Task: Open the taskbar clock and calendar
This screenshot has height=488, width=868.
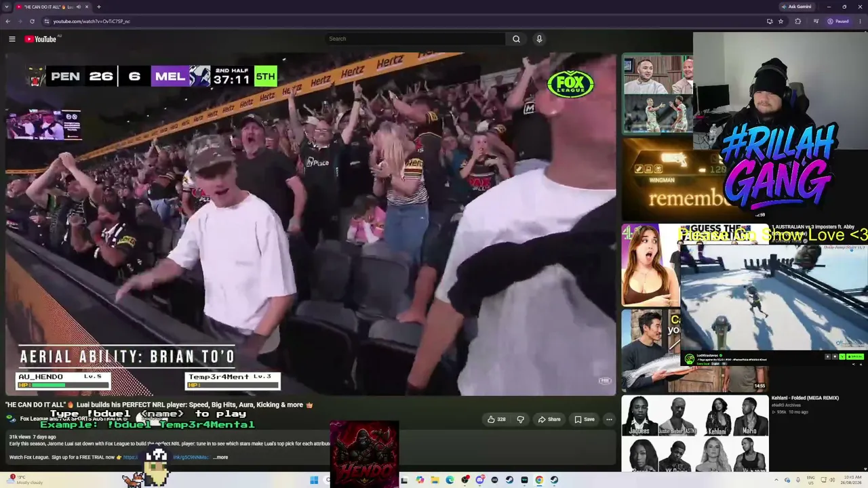Action: pos(851,480)
